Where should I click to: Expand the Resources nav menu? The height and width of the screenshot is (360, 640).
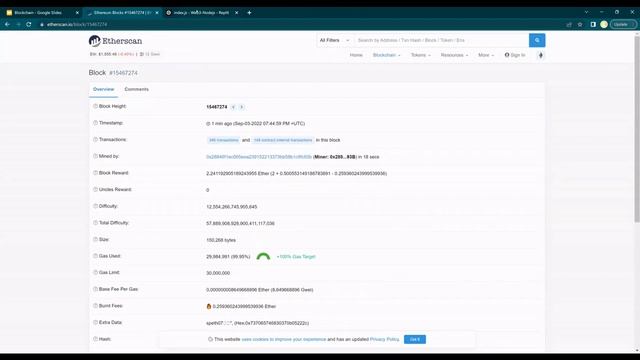pos(454,55)
